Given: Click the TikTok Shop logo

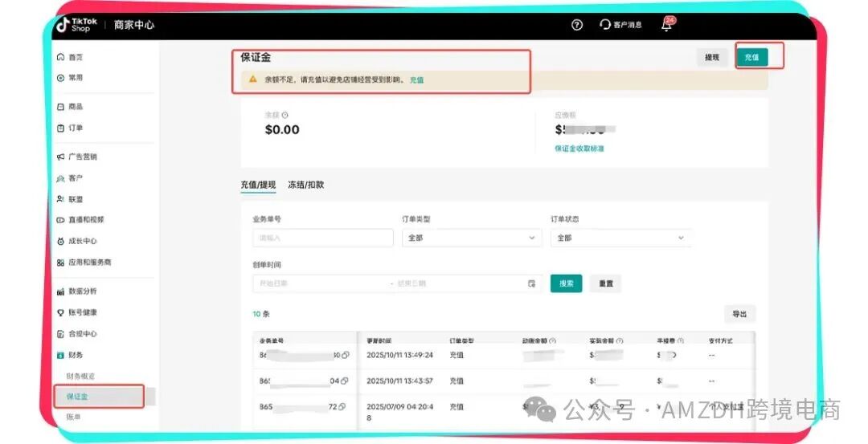Looking at the screenshot, I should pyautogui.click(x=75, y=25).
